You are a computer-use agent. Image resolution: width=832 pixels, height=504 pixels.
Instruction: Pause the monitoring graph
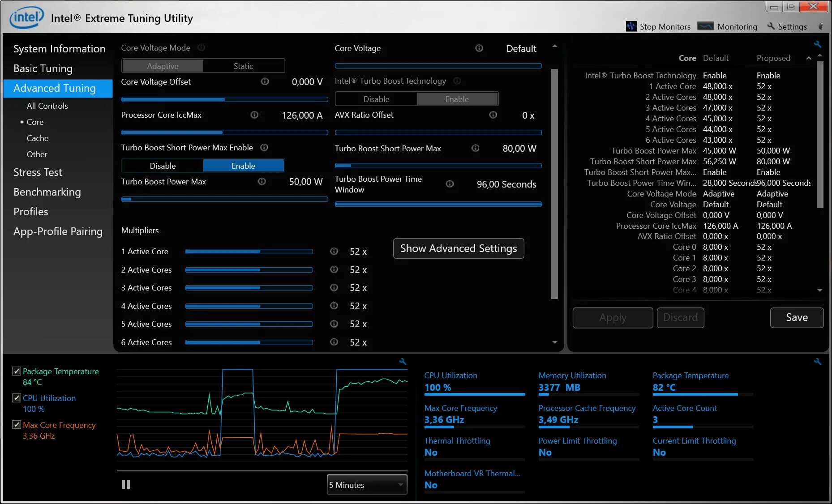coord(126,484)
